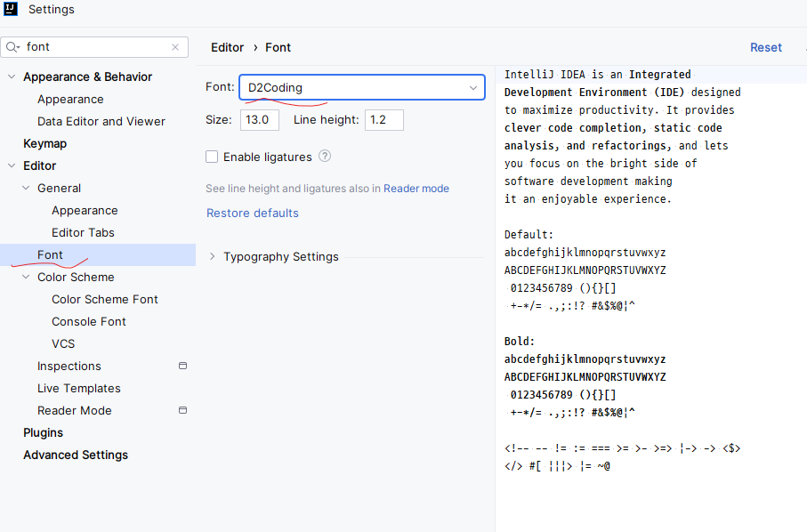Click the Size 13.0 field
This screenshot has height=532, width=807.
click(x=260, y=120)
